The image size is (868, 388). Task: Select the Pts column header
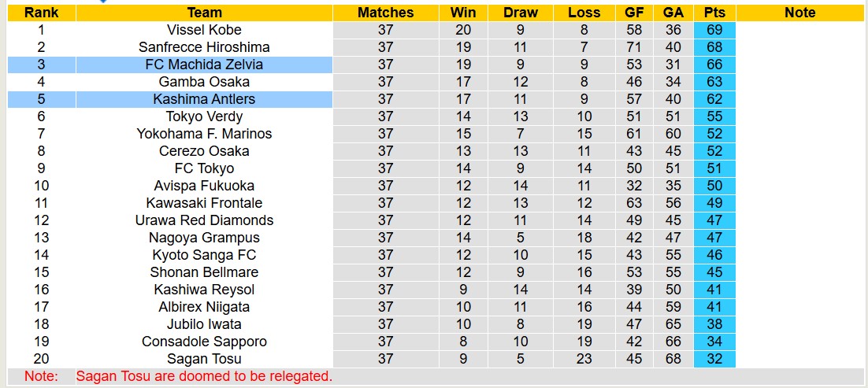pos(714,13)
